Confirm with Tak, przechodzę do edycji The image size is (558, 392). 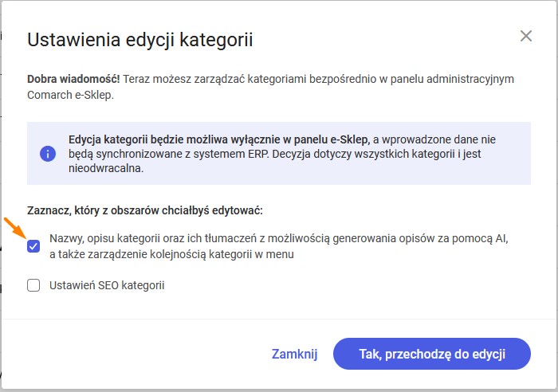[x=432, y=354]
